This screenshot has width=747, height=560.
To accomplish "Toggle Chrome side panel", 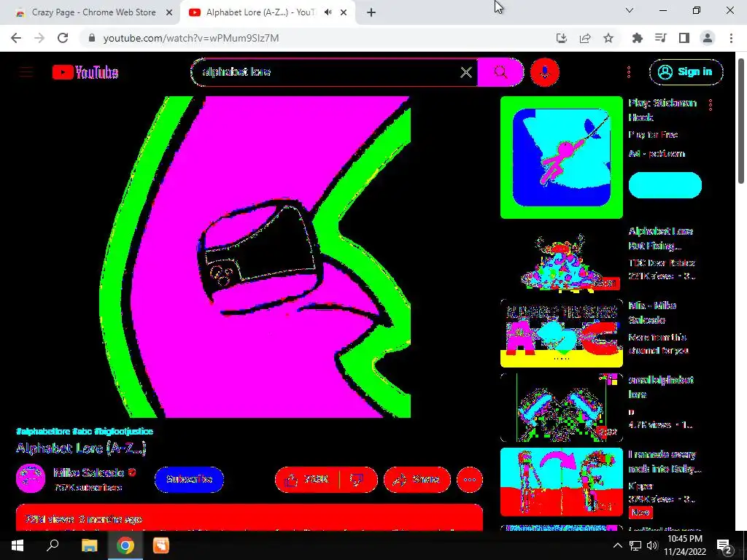I will click(684, 38).
